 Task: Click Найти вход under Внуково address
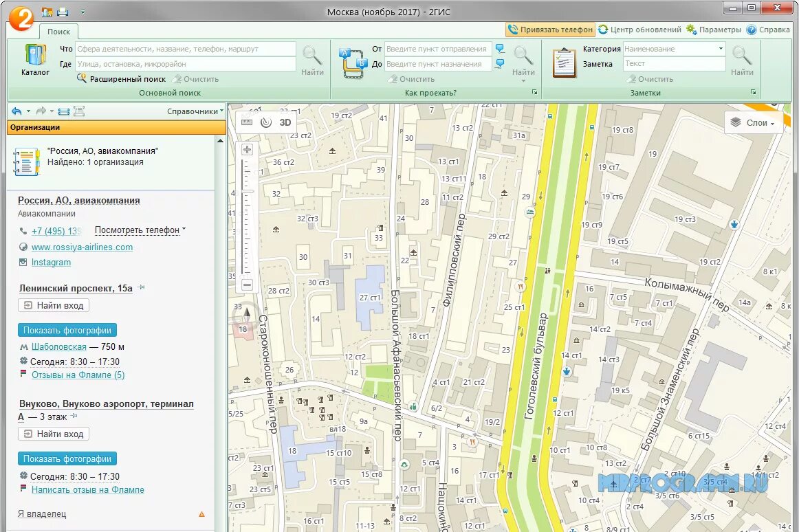(54, 434)
